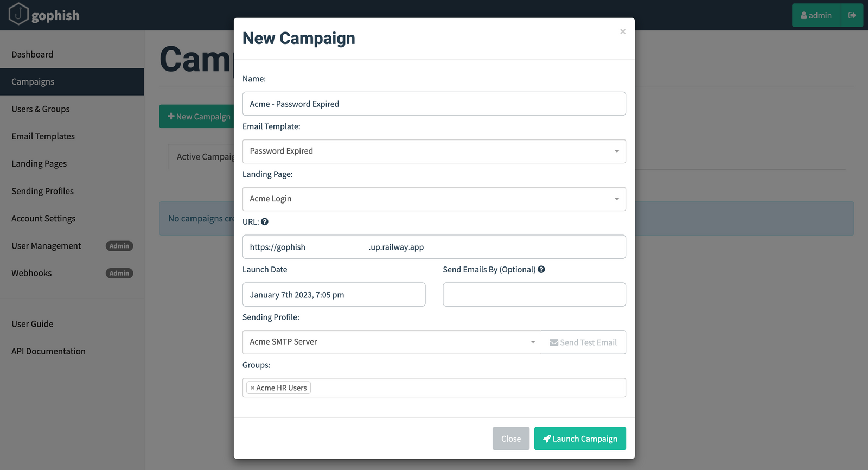Viewport: 868px width, 470px height.
Task: Open the Email Template dropdown
Action: (616, 151)
